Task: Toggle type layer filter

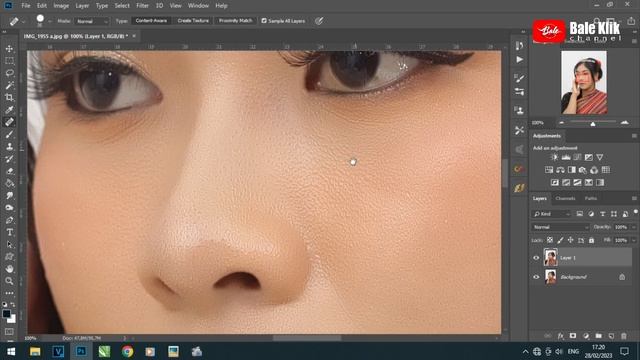Action: (x=602, y=214)
